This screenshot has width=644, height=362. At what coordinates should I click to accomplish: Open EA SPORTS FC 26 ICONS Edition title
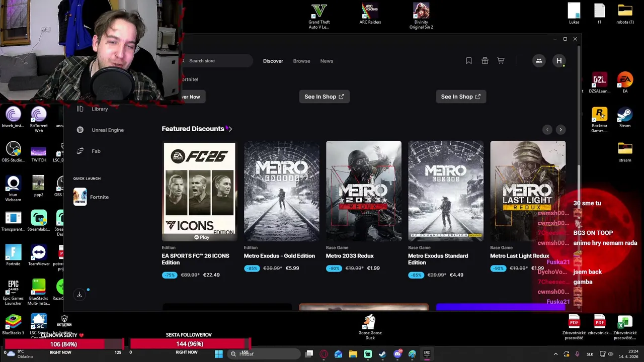[195, 259]
